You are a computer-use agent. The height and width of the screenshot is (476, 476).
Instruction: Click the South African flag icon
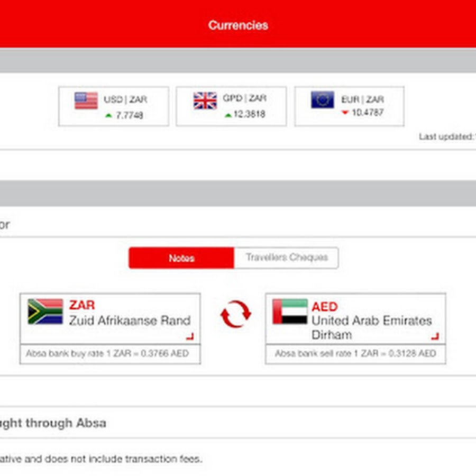[45, 312]
